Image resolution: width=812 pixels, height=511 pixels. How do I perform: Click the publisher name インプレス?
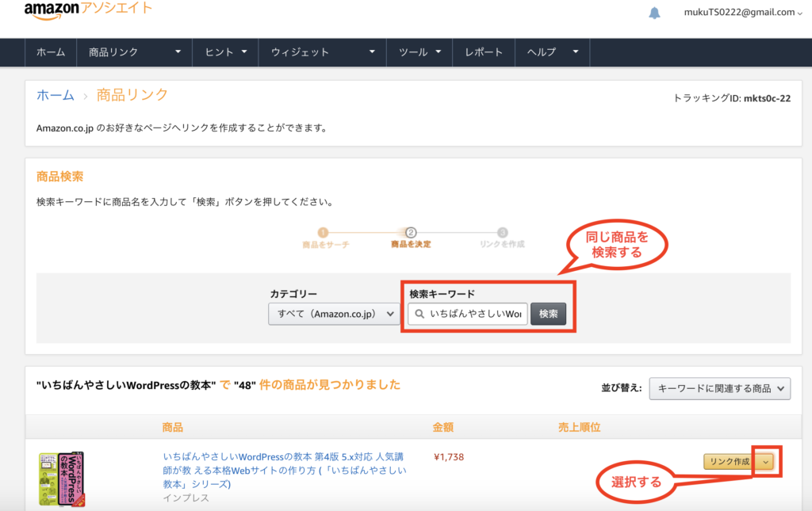[x=186, y=498]
